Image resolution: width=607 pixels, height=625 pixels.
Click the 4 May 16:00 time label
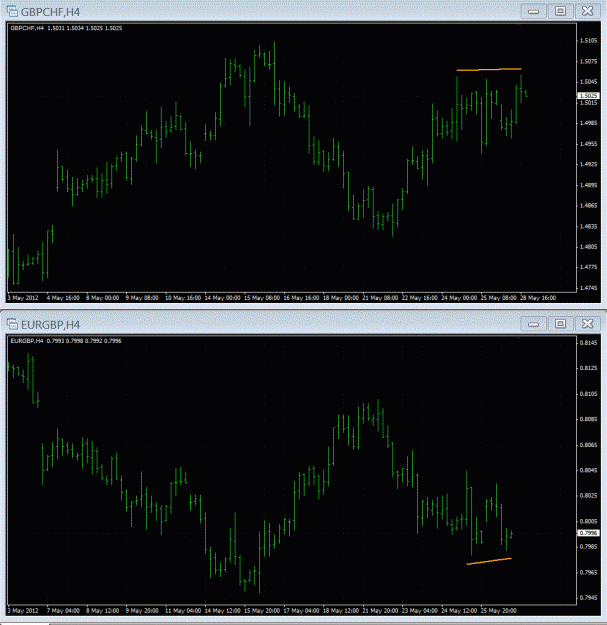pyautogui.click(x=63, y=298)
